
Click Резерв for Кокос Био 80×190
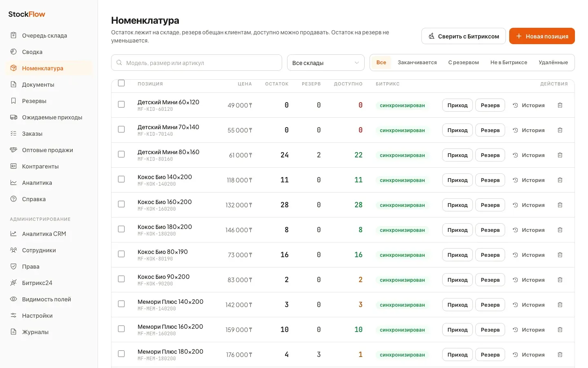coord(490,255)
